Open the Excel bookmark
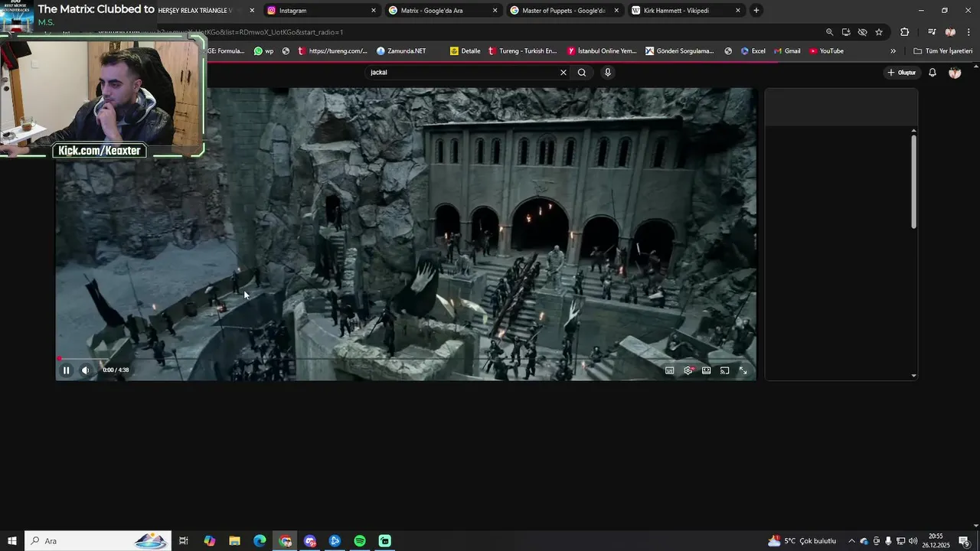 (753, 51)
